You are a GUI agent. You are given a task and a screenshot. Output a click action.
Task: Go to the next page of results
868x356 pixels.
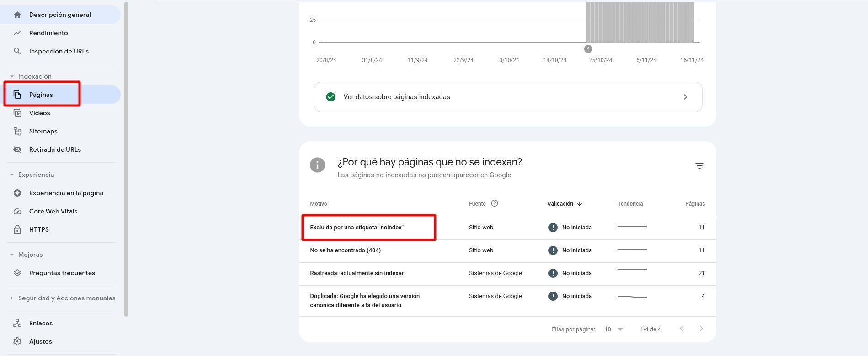[x=701, y=329]
